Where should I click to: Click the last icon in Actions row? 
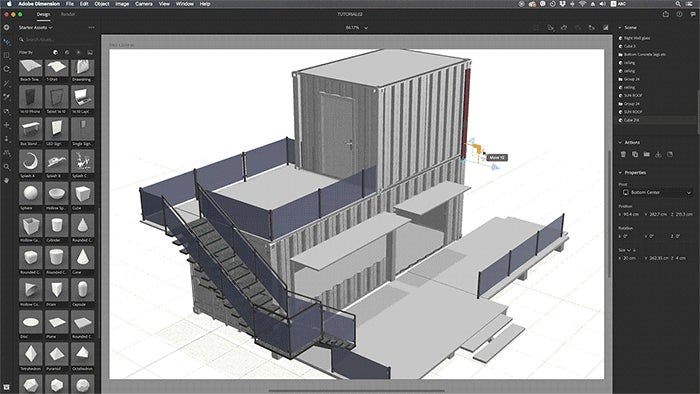[670, 154]
